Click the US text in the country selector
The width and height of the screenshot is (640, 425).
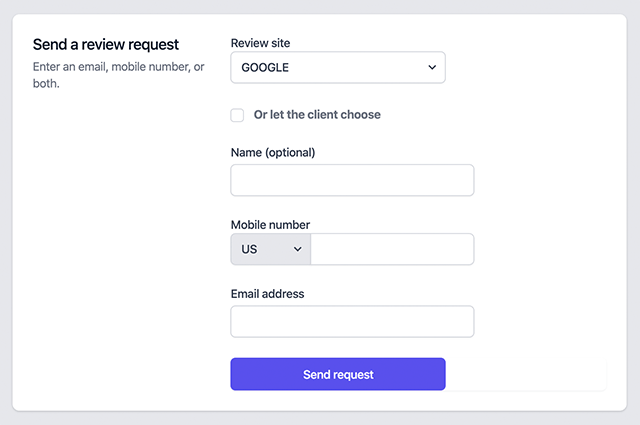(249, 249)
